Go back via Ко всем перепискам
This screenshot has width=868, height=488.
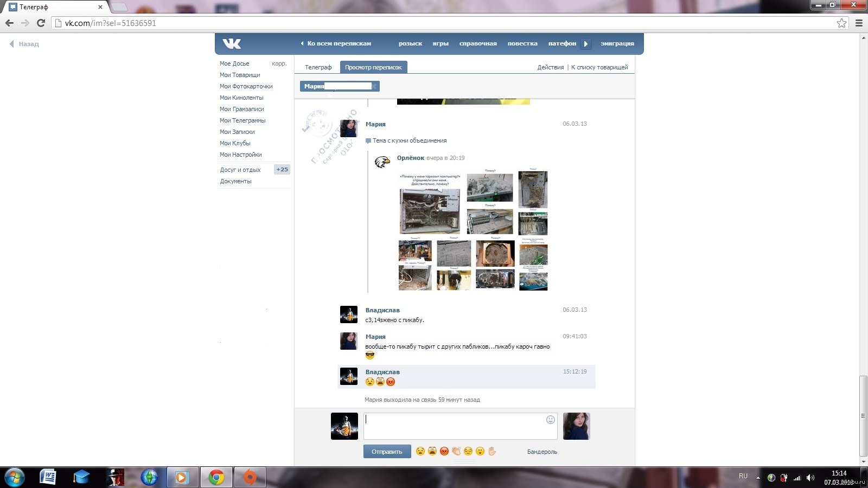[x=336, y=43]
